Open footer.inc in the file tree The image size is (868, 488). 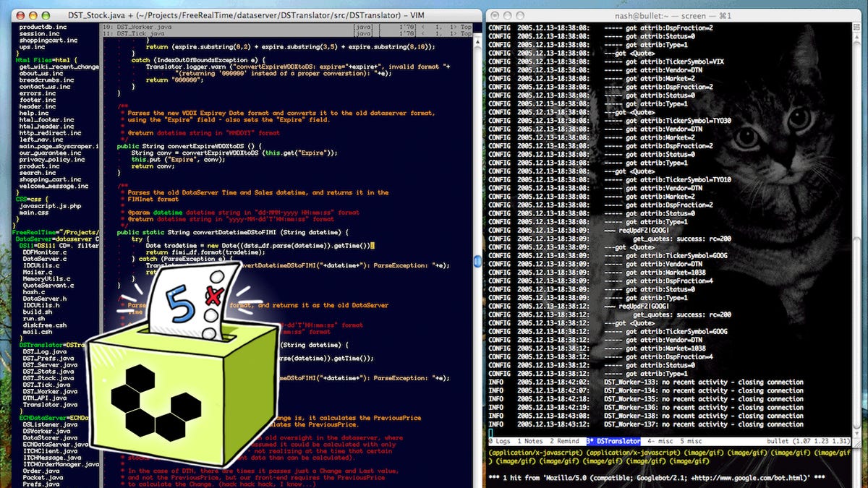coord(38,100)
